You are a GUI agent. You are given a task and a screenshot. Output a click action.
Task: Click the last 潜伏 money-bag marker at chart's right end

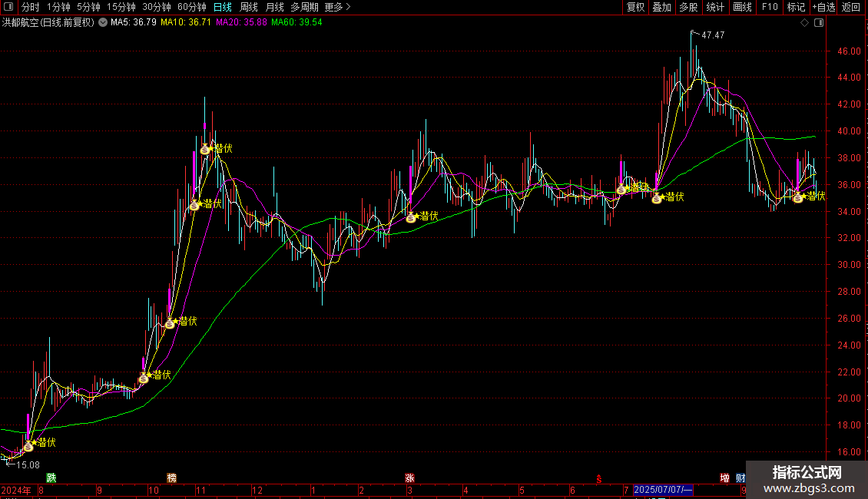coord(797,197)
